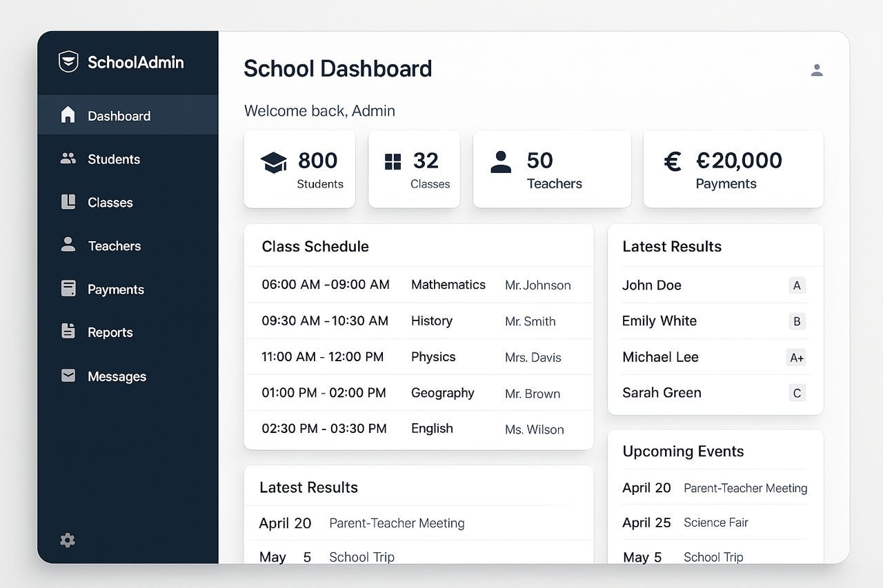This screenshot has height=588, width=883.
Task: Click the School Dashboard page title
Action: pos(338,69)
